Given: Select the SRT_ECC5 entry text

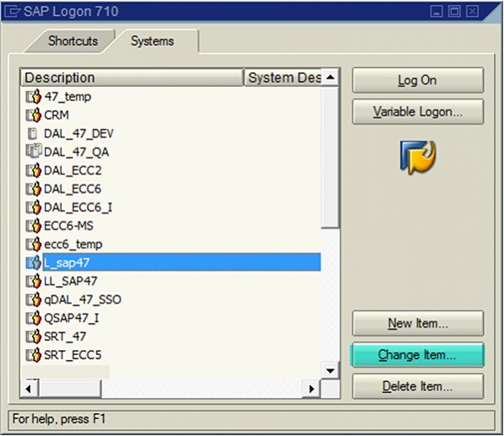Looking at the screenshot, I should tap(73, 355).
